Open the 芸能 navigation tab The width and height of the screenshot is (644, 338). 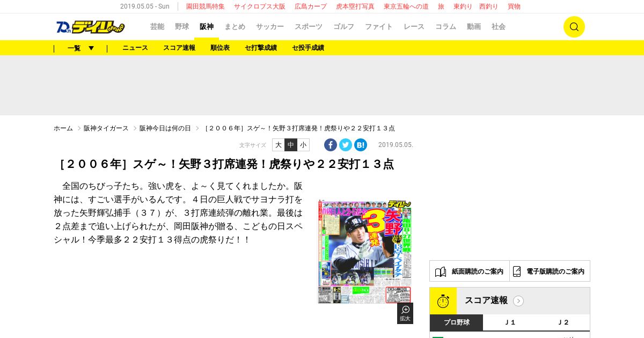(x=157, y=27)
